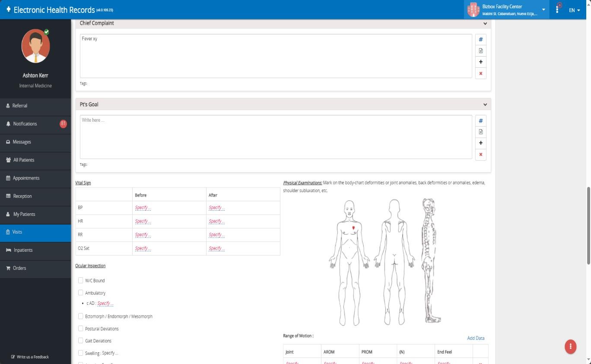Open Notifications from the sidebar
The height and width of the screenshot is (364, 591).
point(25,124)
